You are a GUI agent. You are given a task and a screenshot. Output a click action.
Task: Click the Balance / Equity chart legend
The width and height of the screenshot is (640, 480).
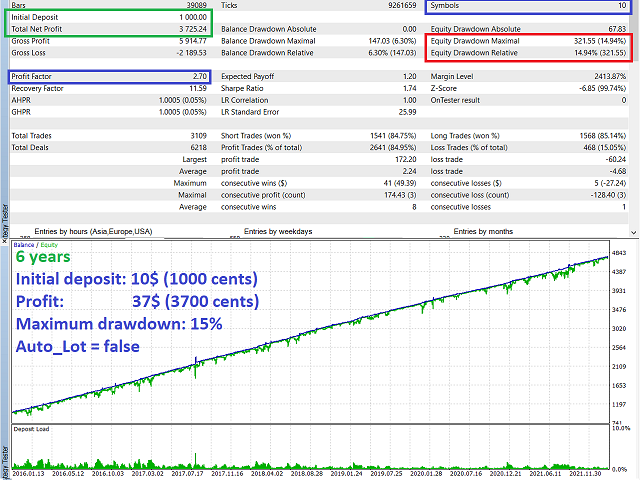[x=35, y=244]
